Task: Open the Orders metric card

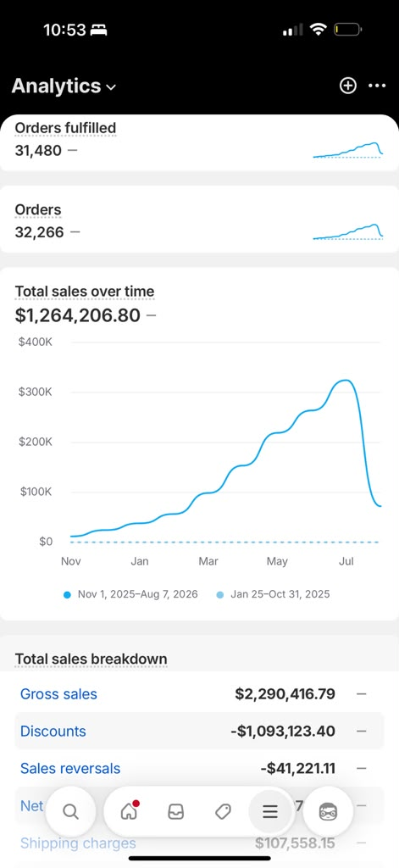Action: tap(199, 220)
